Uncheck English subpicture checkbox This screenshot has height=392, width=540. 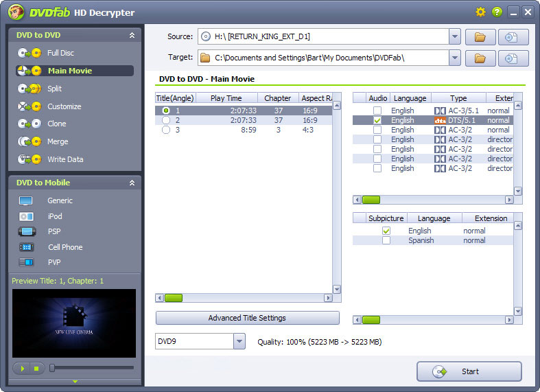[x=386, y=231]
